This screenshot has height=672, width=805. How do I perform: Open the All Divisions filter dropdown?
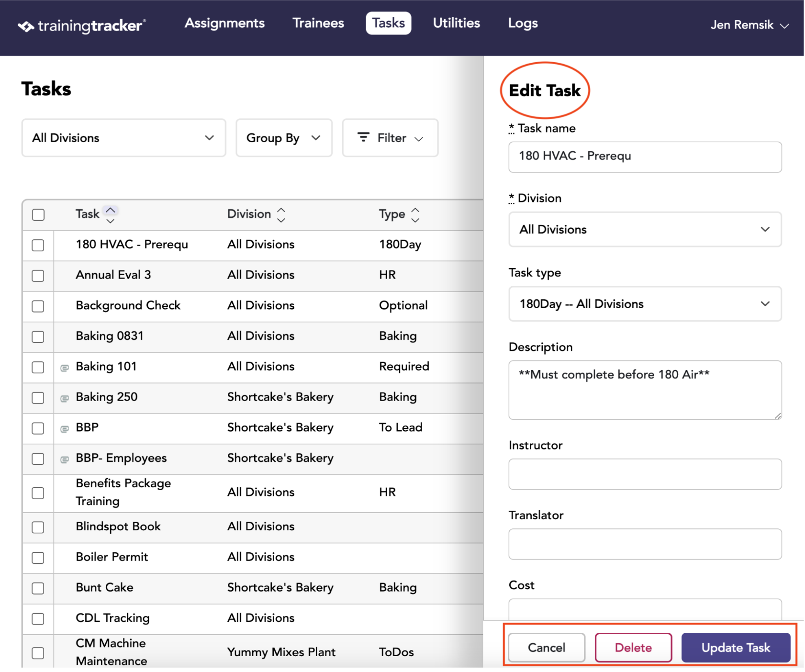123,138
